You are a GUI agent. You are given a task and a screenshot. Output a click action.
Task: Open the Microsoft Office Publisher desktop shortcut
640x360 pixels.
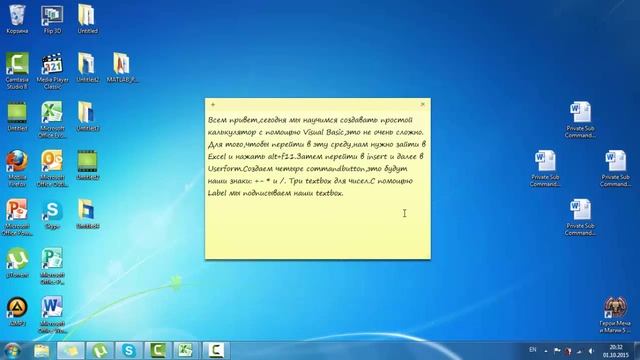52,266
